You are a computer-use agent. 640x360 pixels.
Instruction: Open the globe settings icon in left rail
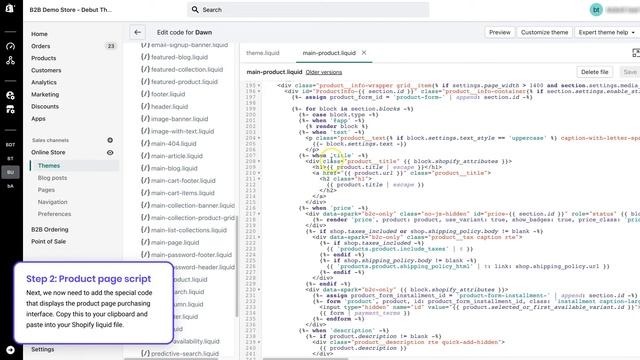pos(10,96)
